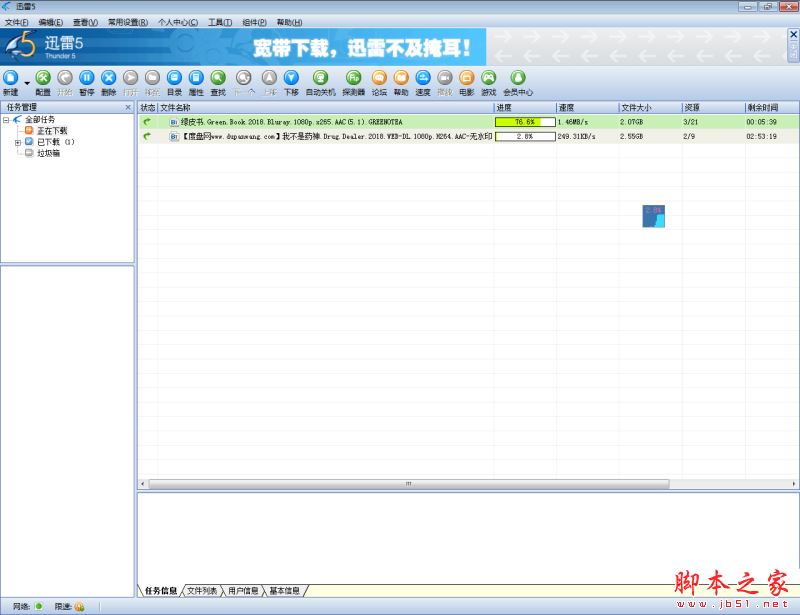The height and width of the screenshot is (615, 800).
Task: Sort by 进度 column header
Action: click(525, 108)
